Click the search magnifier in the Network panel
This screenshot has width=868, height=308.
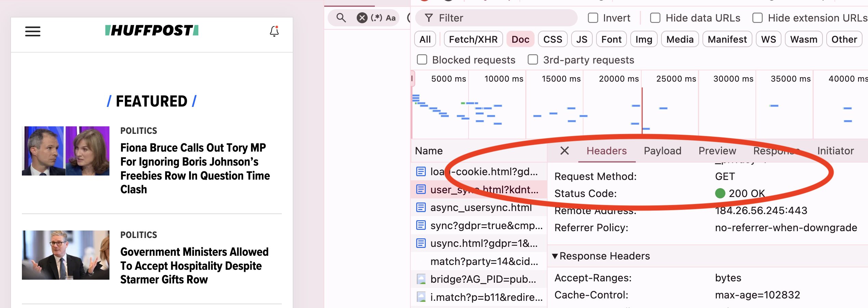click(x=340, y=17)
